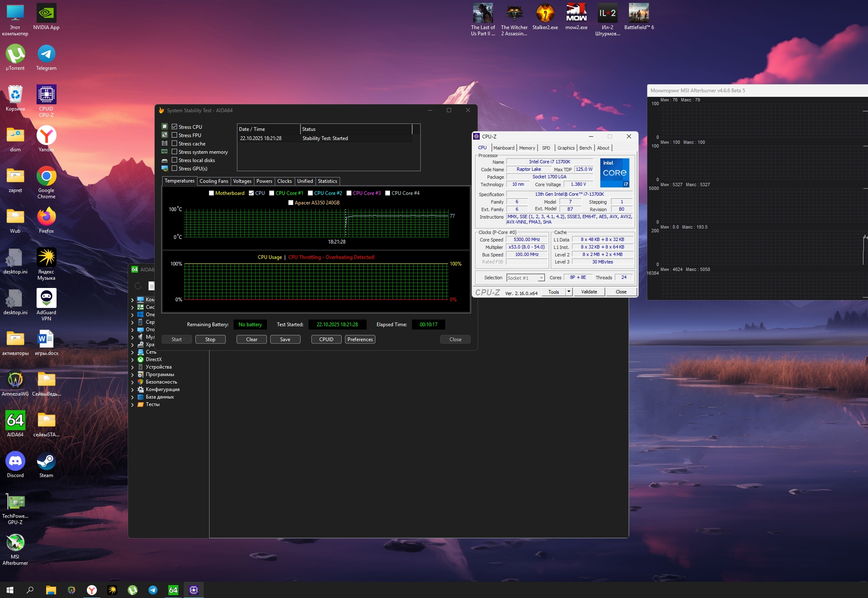Open Stalker2.exe desktop shortcut
The image size is (868, 598).
point(545,14)
